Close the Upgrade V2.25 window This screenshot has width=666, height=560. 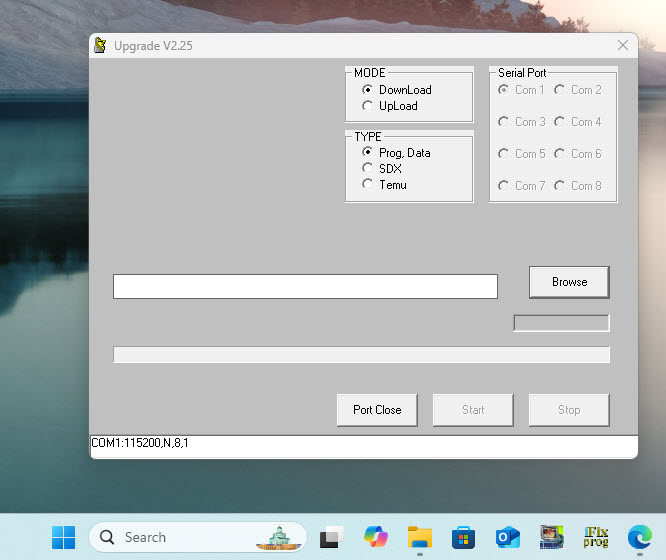pos(623,46)
